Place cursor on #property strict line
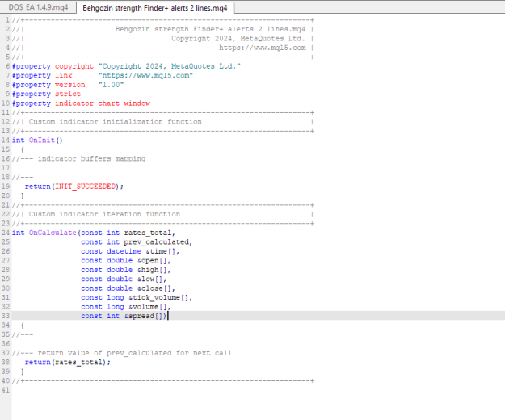This screenshot has height=420, width=505. click(x=46, y=94)
